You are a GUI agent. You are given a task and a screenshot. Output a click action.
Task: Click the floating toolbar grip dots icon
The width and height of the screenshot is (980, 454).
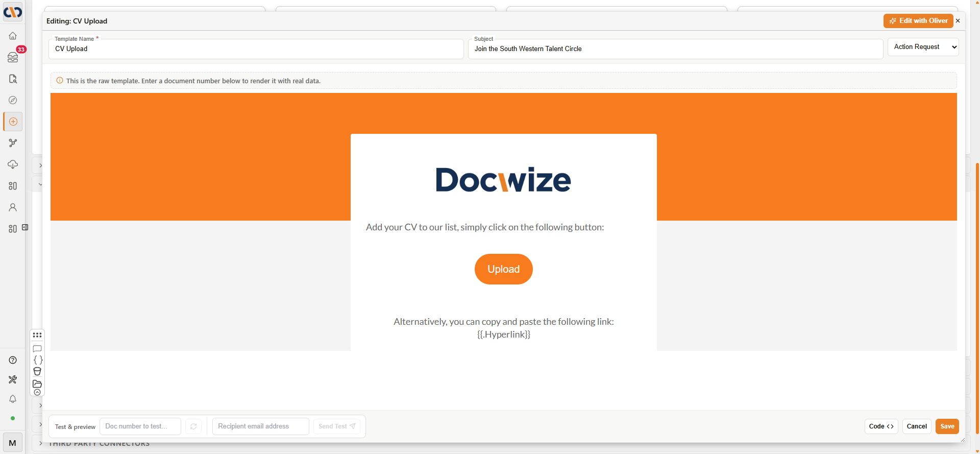(37, 335)
